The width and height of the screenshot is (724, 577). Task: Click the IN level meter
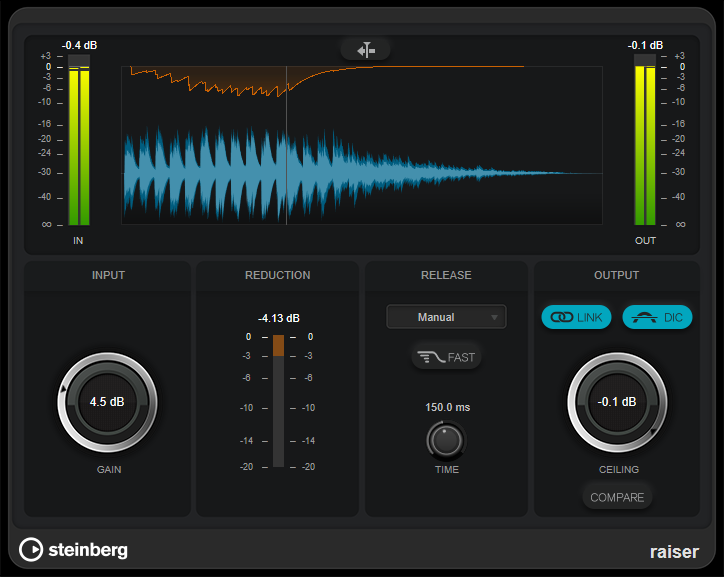78,145
